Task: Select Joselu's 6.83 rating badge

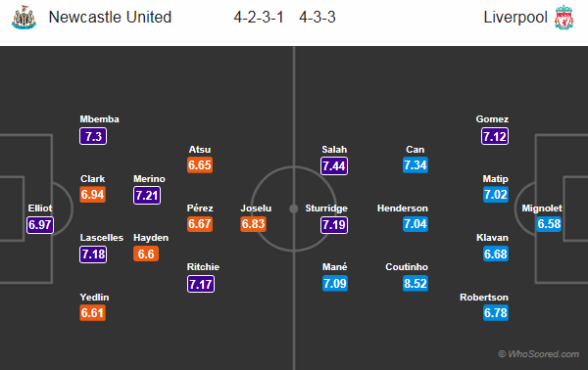Action: click(x=253, y=224)
